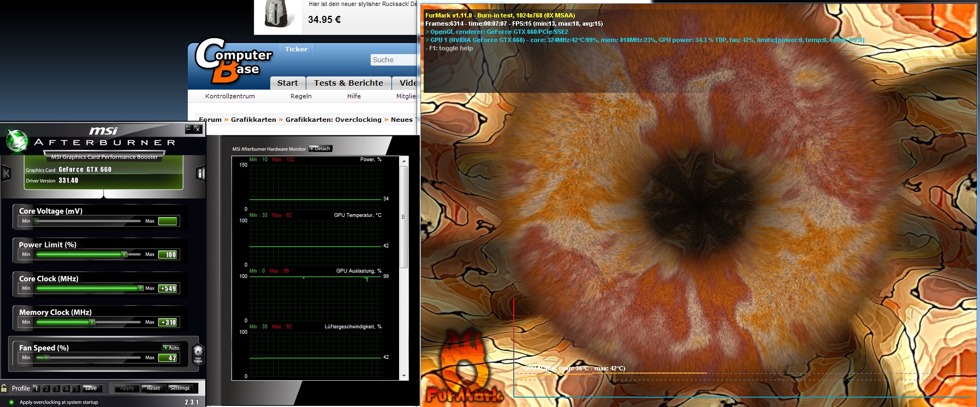
Task: Open the Kombustor K side button in Afterburner
Action: pyautogui.click(x=6, y=174)
